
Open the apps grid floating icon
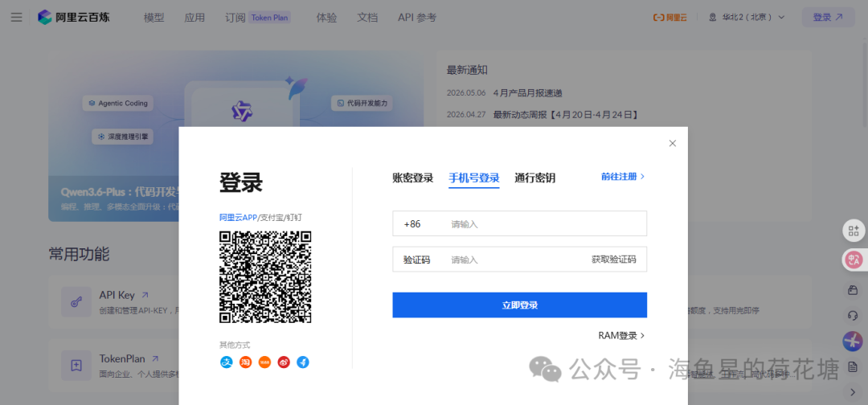coord(853,231)
